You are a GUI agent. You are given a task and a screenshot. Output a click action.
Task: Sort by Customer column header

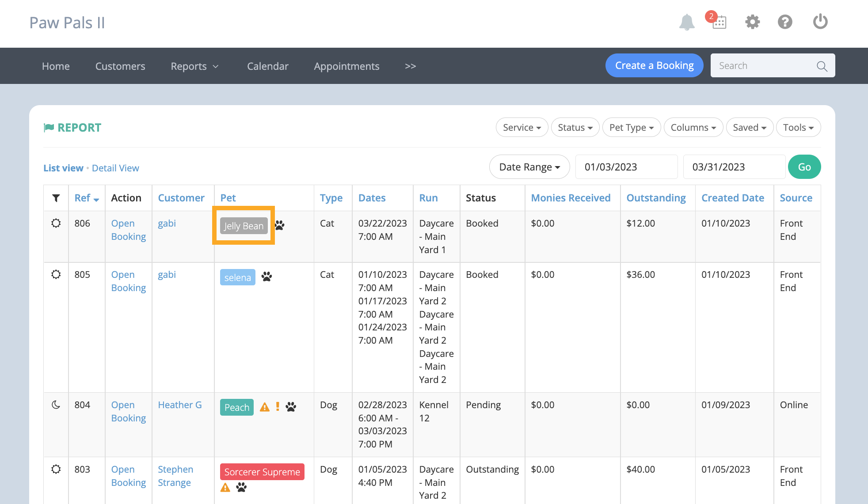(181, 198)
